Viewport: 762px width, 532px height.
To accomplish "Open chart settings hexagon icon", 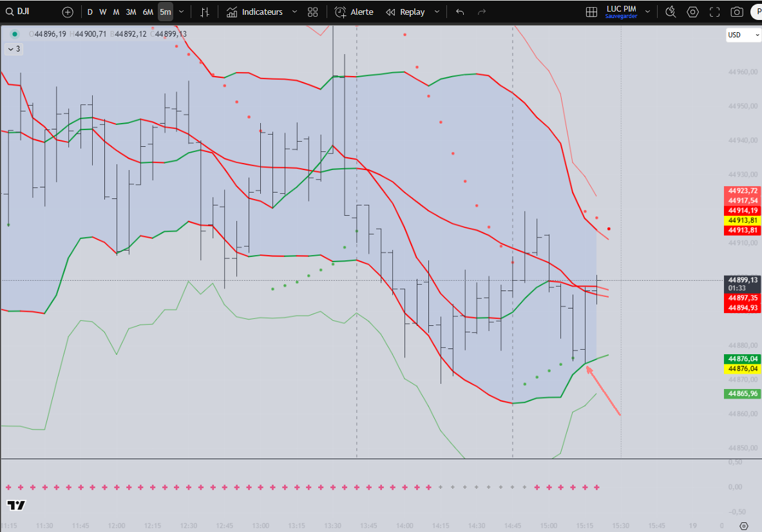I will coord(692,12).
